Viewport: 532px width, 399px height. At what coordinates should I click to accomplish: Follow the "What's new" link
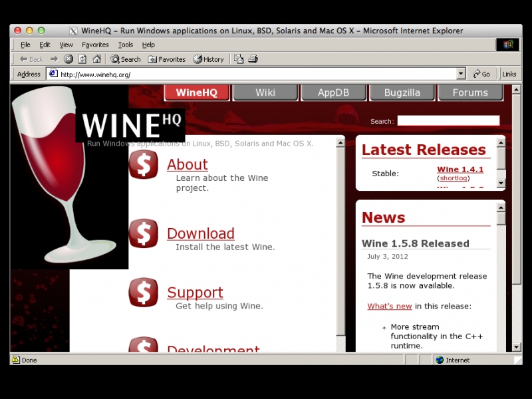pyautogui.click(x=390, y=306)
